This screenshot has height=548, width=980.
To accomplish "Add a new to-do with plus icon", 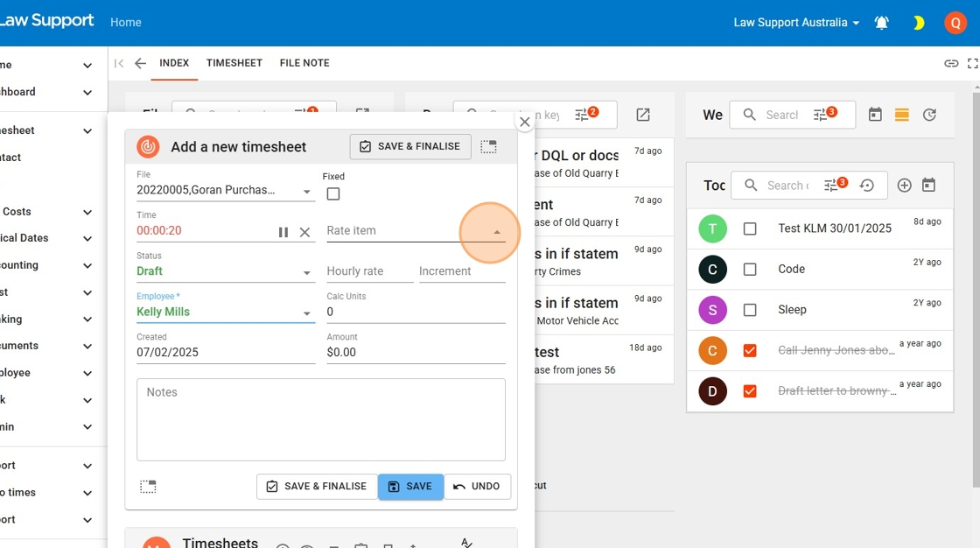I will pos(905,186).
